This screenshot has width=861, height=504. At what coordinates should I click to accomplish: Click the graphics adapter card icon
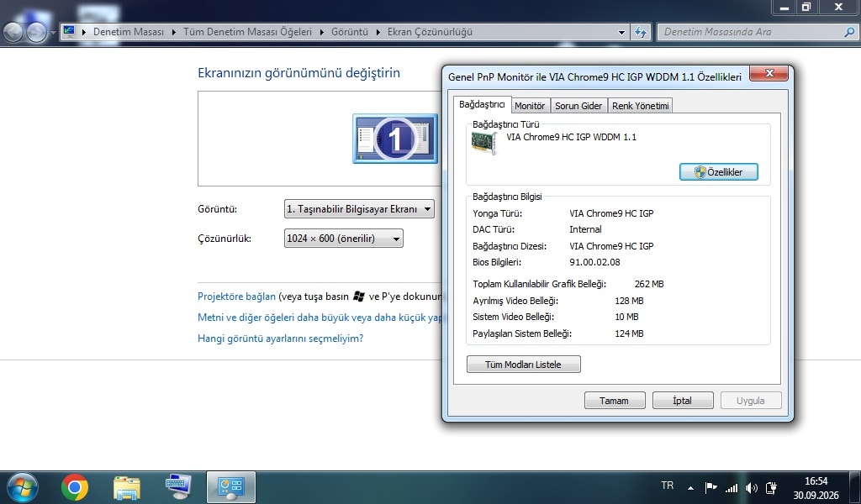484,143
